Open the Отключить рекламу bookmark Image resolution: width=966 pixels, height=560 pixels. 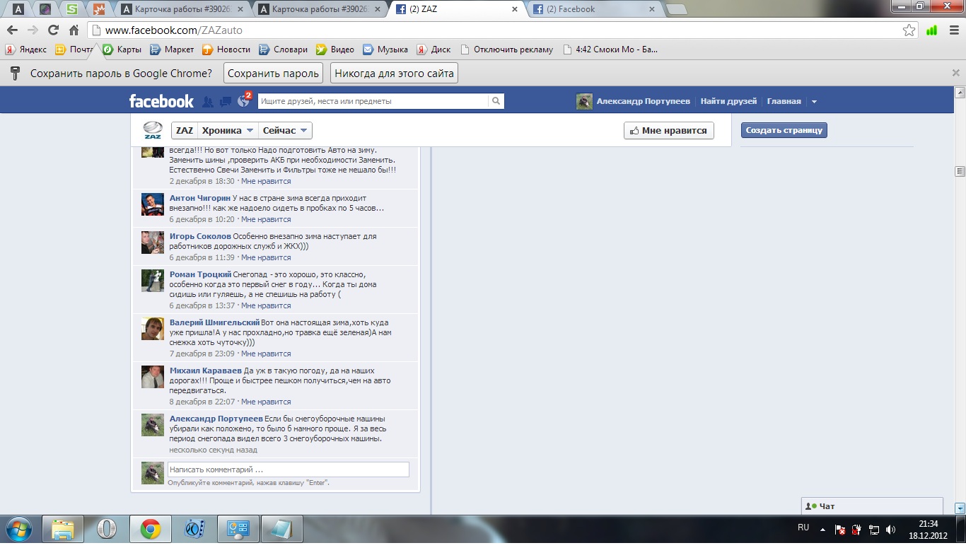506,49
